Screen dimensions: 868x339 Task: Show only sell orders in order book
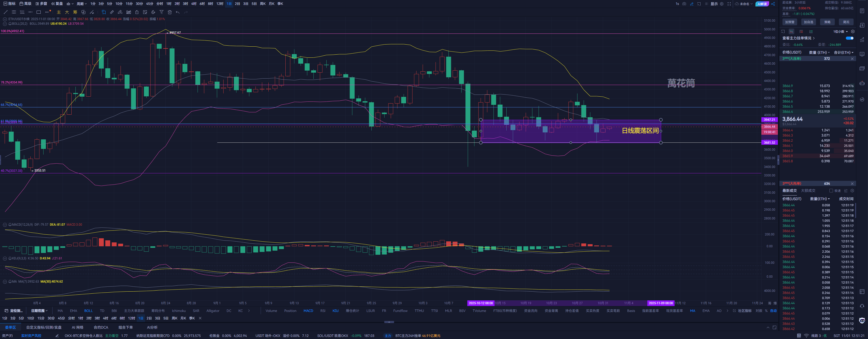click(801, 31)
